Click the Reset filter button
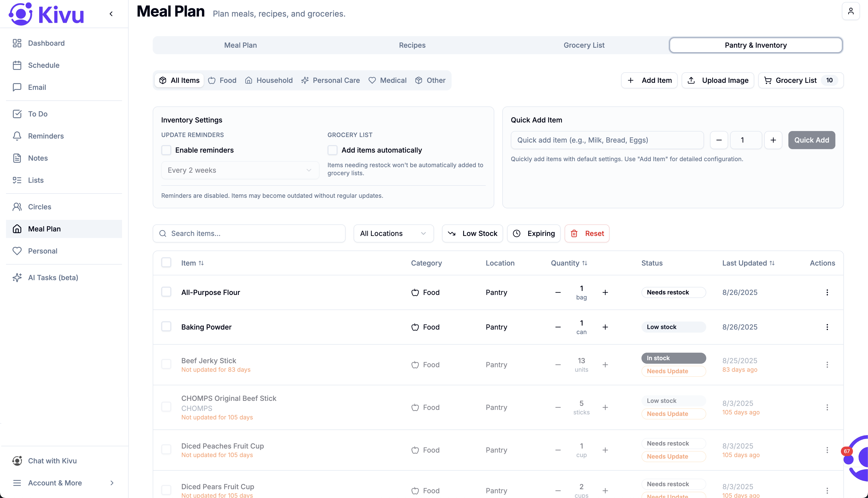Viewport: 868px width, 498px height. click(587, 233)
